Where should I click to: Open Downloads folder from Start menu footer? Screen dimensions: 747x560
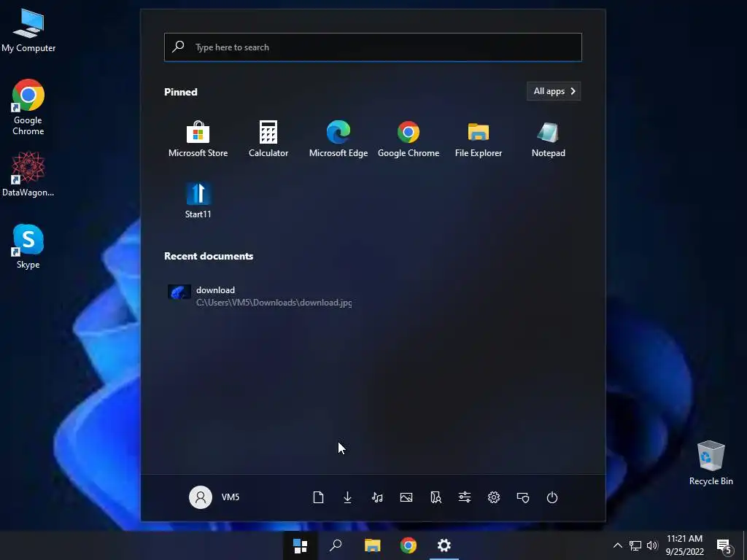(x=348, y=497)
